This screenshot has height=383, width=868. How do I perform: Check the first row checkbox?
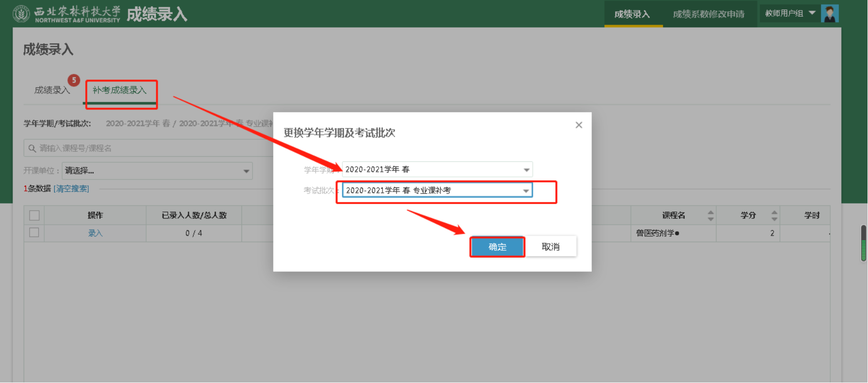click(x=34, y=233)
